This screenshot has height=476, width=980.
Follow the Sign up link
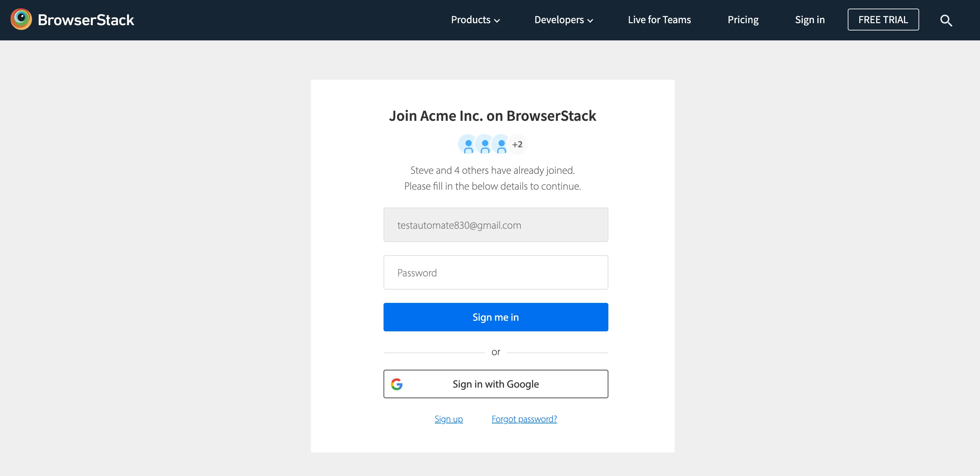[449, 419]
